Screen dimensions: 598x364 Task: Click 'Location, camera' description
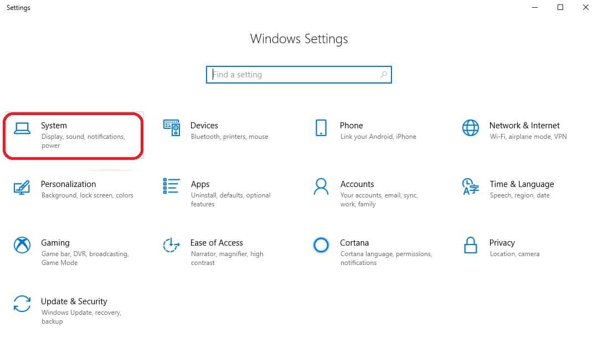[x=514, y=254]
